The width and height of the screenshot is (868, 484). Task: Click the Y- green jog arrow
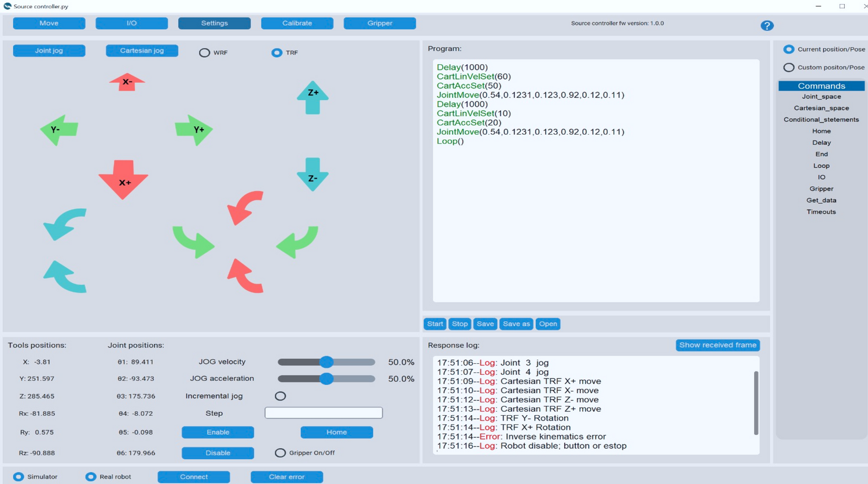tap(59, 130)
